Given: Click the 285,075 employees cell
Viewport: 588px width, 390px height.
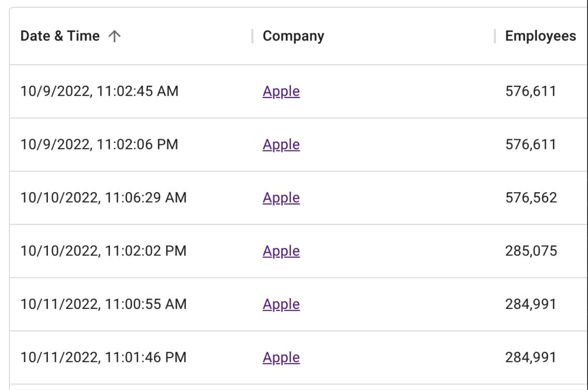Looking at the screenshot, I should coord(531,251).
